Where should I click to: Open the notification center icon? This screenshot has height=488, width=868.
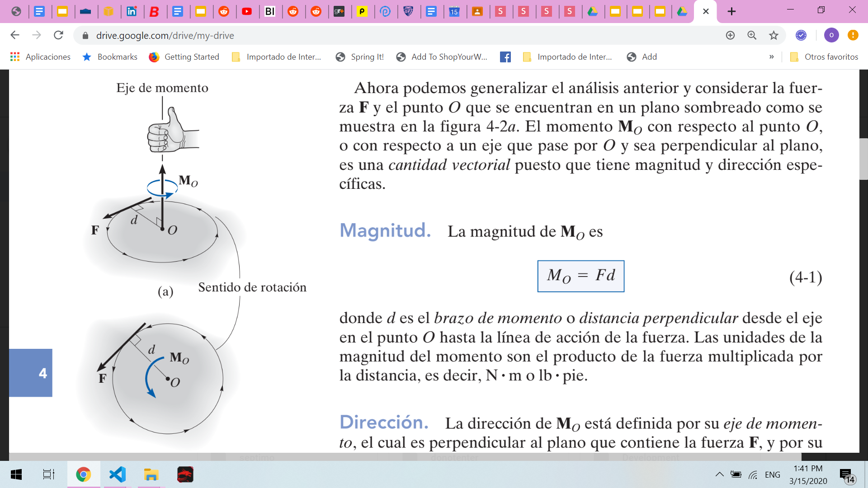coord(846,474)
